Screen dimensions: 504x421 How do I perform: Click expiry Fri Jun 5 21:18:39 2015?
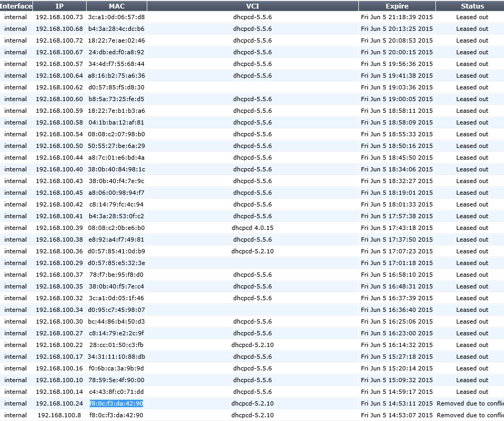[397, 17]
